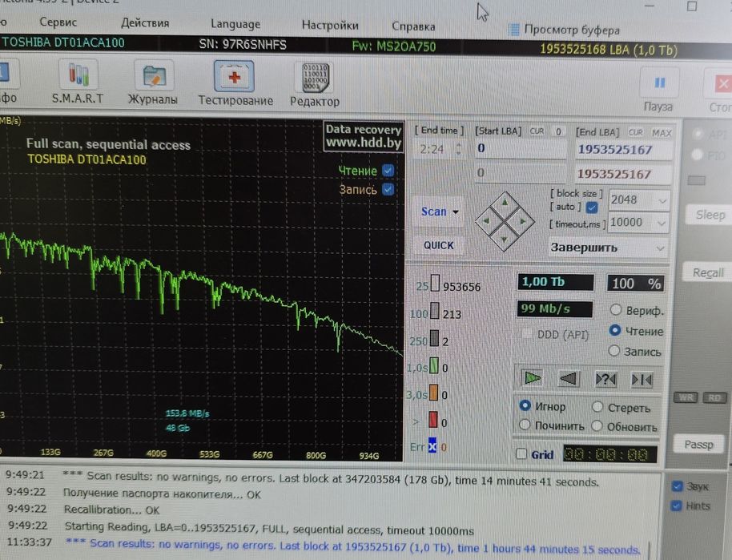
Task: Click the Recall button
Action: (708, 272)
